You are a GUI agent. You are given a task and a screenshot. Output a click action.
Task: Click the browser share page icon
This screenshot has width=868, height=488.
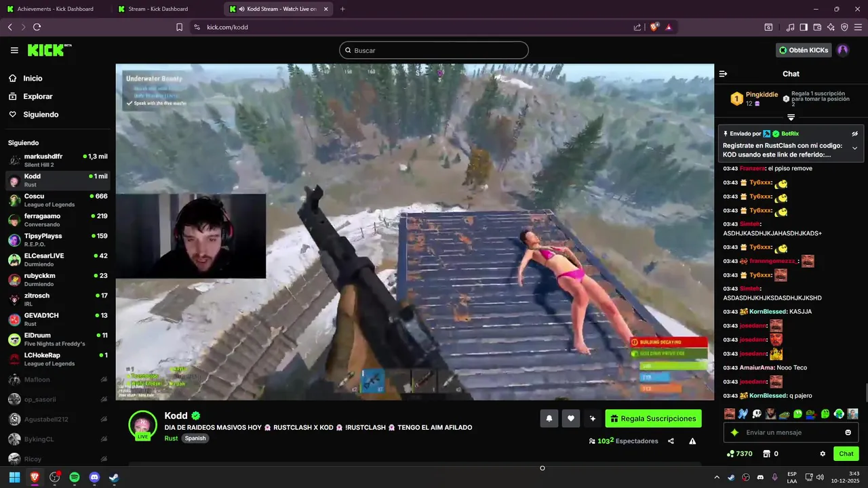(637, 27)
